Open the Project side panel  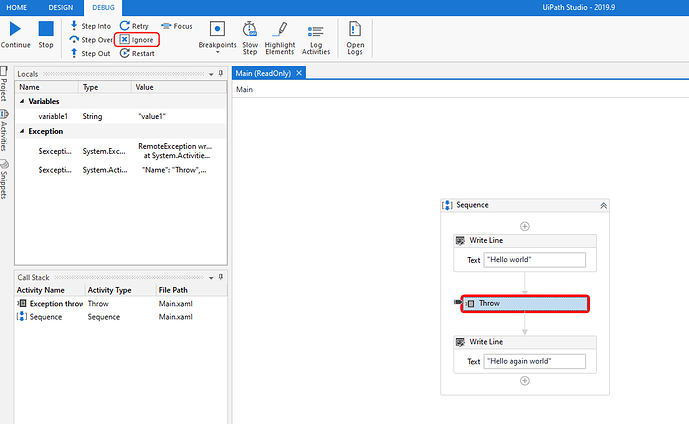[x=4, y=83]
